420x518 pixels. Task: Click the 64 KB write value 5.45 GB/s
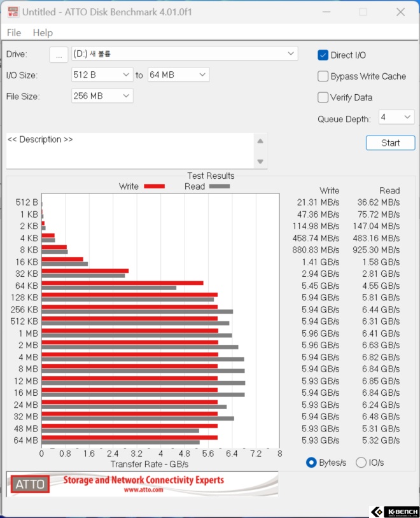[320, 286]
